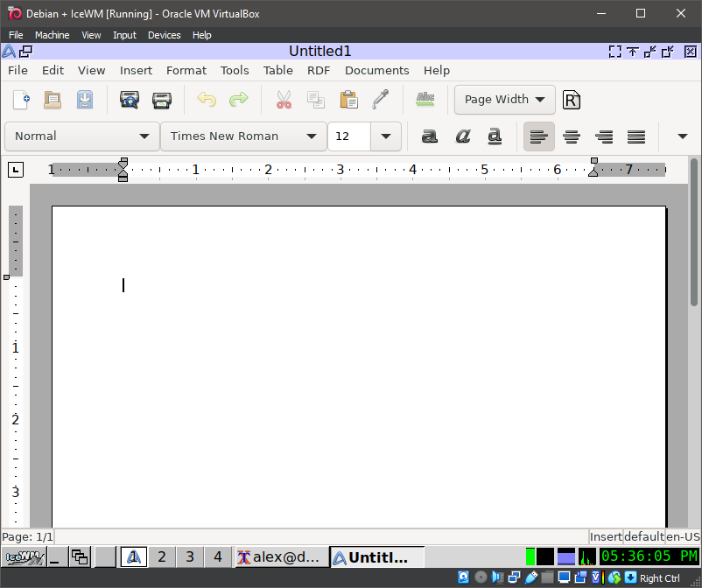702x588 pixels.
Task: Toggle underline text formatting
Action: (495, 136)
